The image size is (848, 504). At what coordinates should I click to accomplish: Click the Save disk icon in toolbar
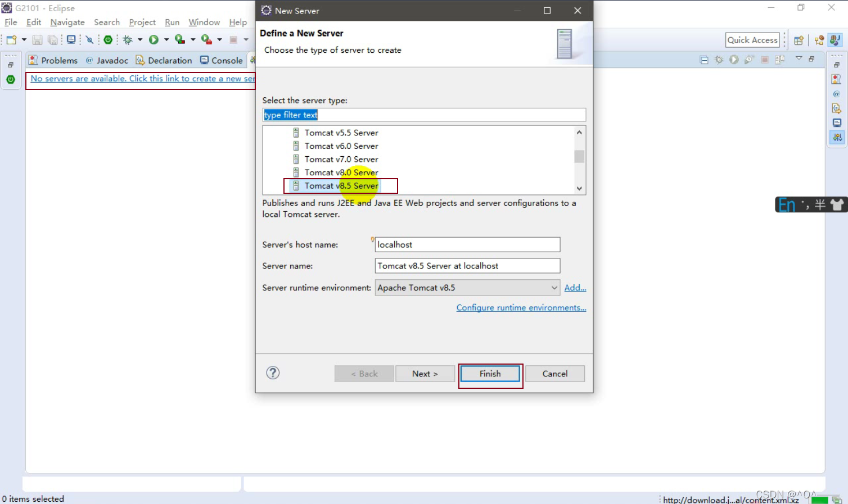pyautogui.click(x=37, y=40)
